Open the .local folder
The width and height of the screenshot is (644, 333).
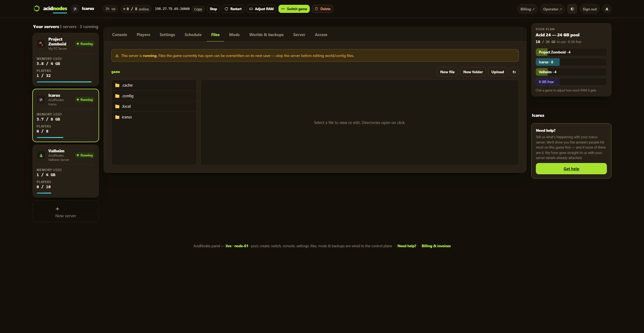tap(154, 106)
